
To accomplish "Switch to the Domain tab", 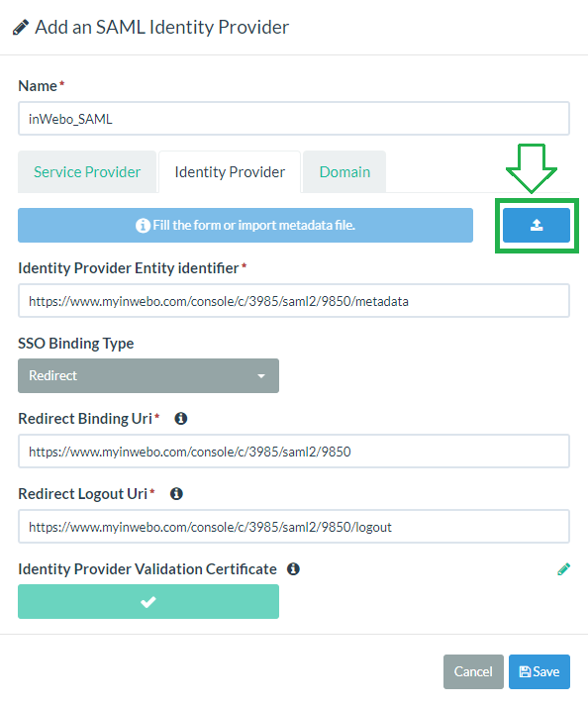I will [344, 171].
